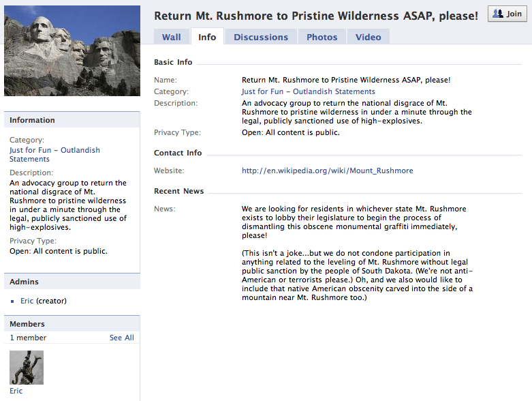Open the category link under Basic Info

(308, 91)
